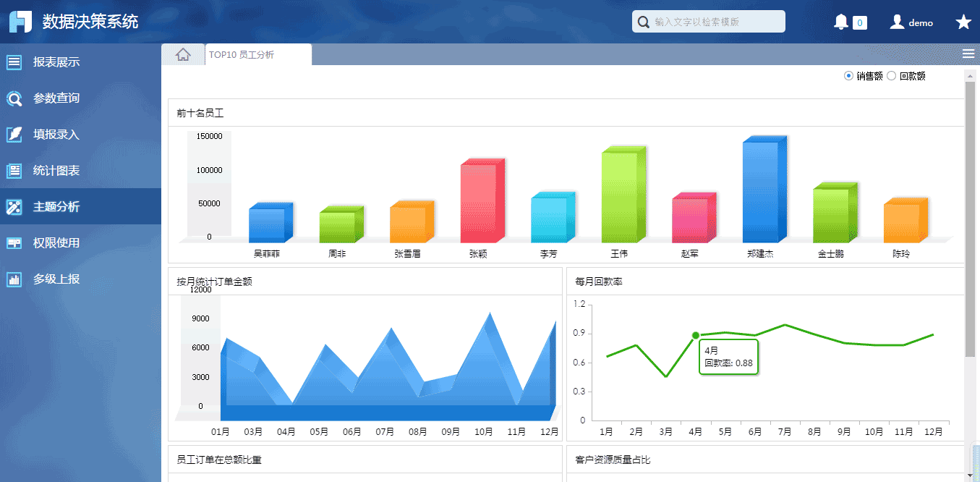Open the 统计图表 section

[x=14, y=171]
